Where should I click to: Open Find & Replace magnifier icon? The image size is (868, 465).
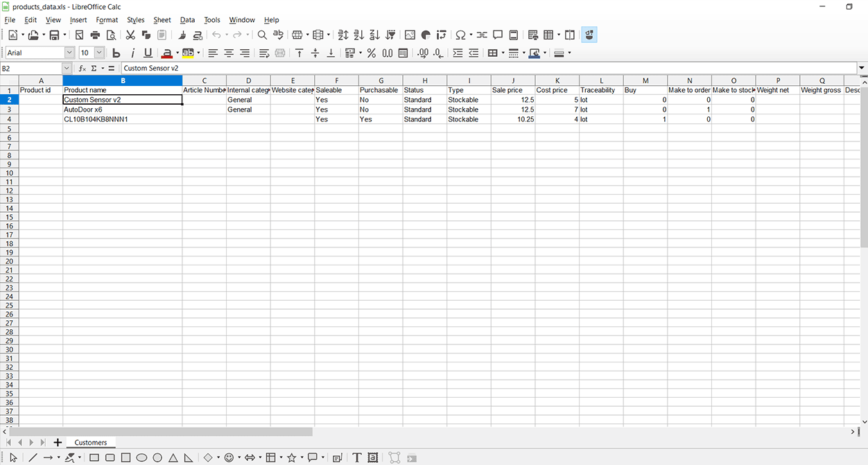(x=262, y=35)
